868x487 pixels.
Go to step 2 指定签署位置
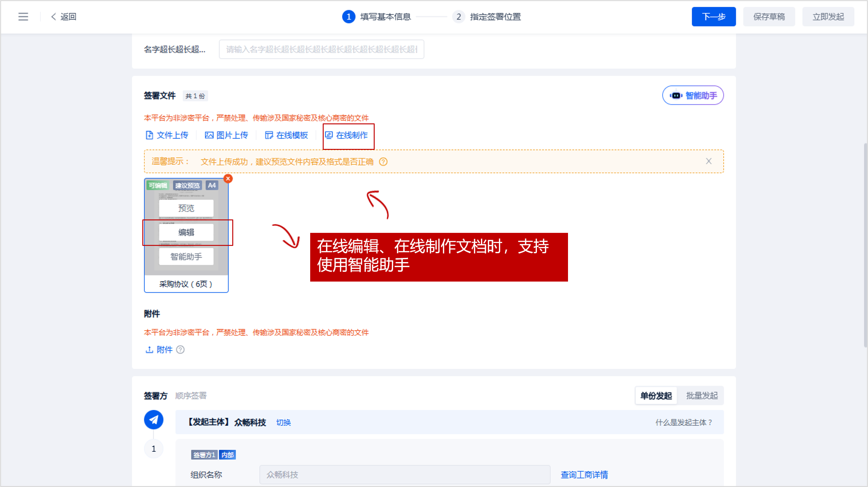pyautogui.click(x=487, y=17)
